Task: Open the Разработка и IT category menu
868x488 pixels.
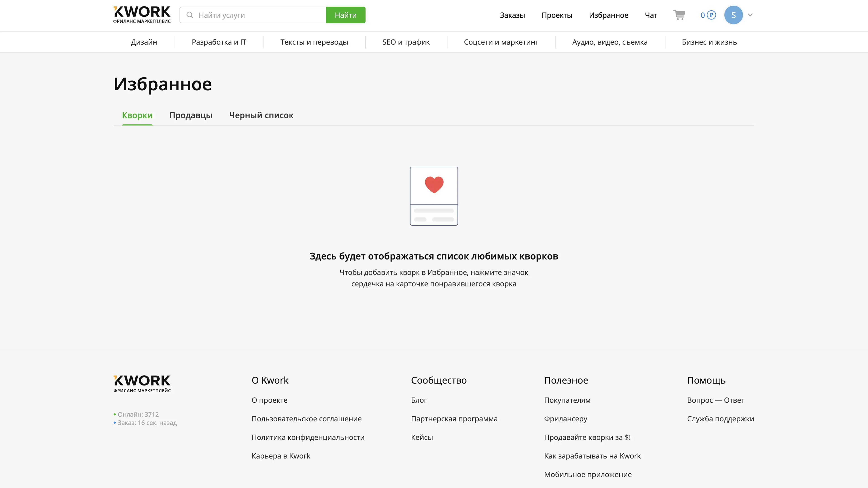Action: (x=219, y=42)
